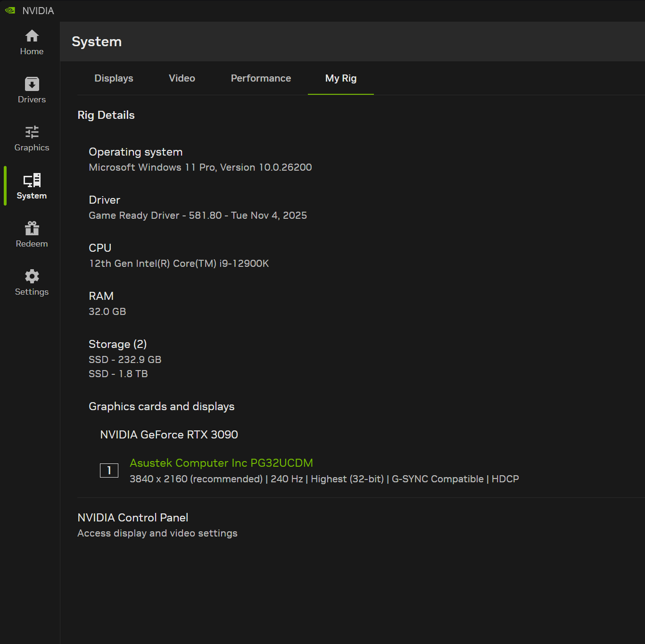Open the Home sidebar section
Viewport: 645px width, 644px height.
32,42
